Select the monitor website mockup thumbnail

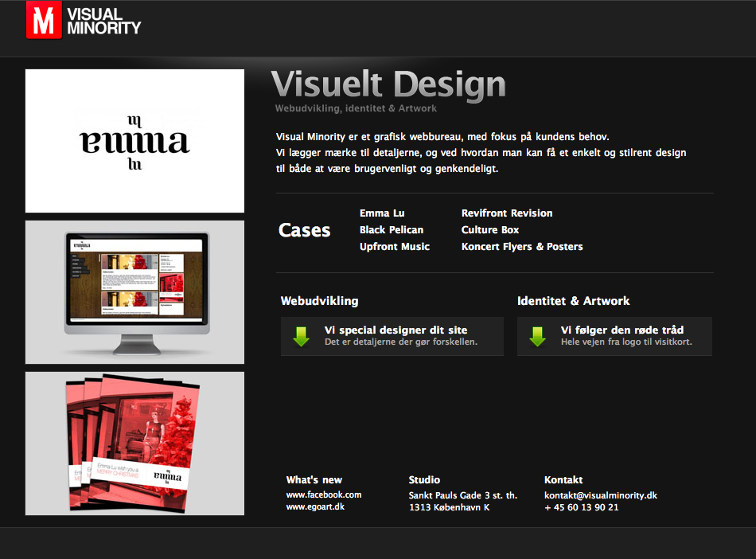[x=135, y=292]
